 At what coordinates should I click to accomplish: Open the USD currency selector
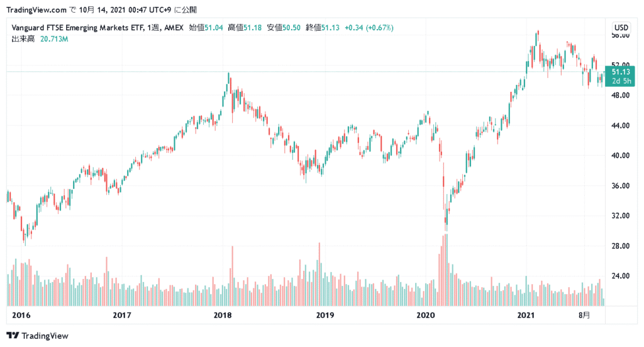(x=621, y=28)
